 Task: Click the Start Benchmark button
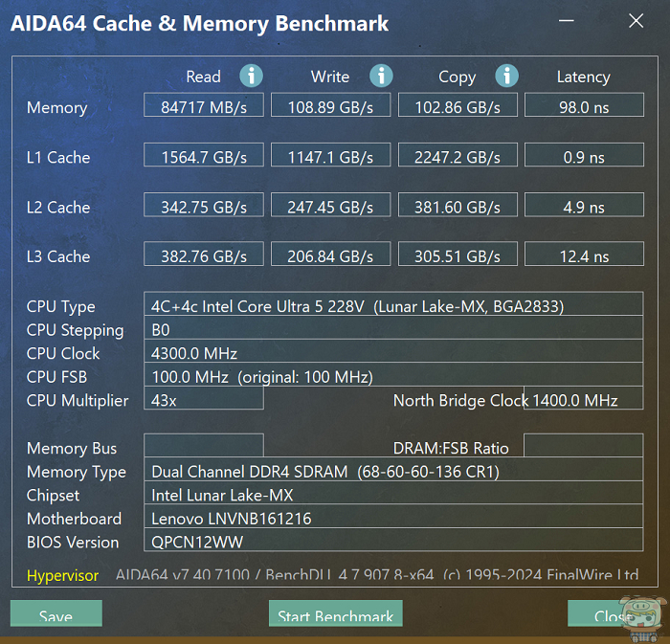pyautogui.click(x=335, y=613)
